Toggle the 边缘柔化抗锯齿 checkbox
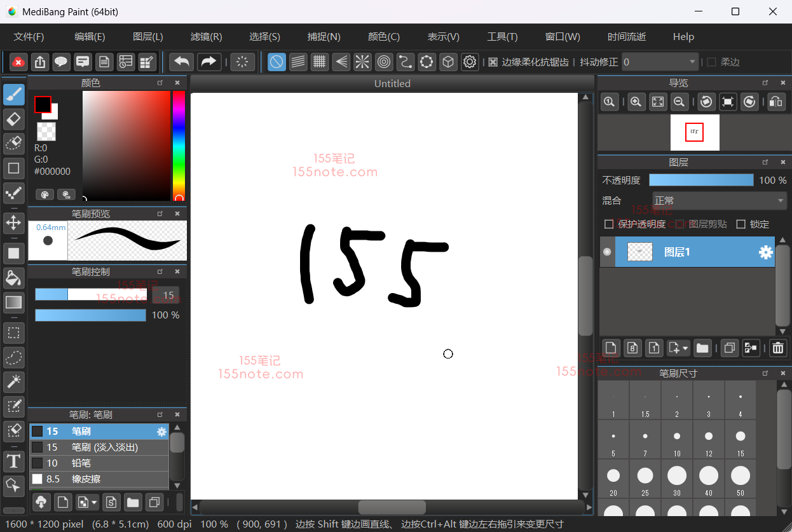 493,62
